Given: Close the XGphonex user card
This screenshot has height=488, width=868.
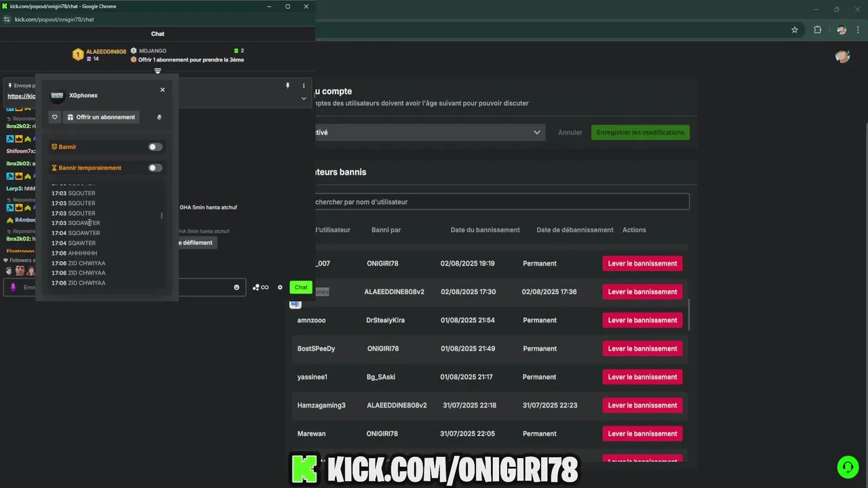Looking at the screenshot, I should pos(162,89).
